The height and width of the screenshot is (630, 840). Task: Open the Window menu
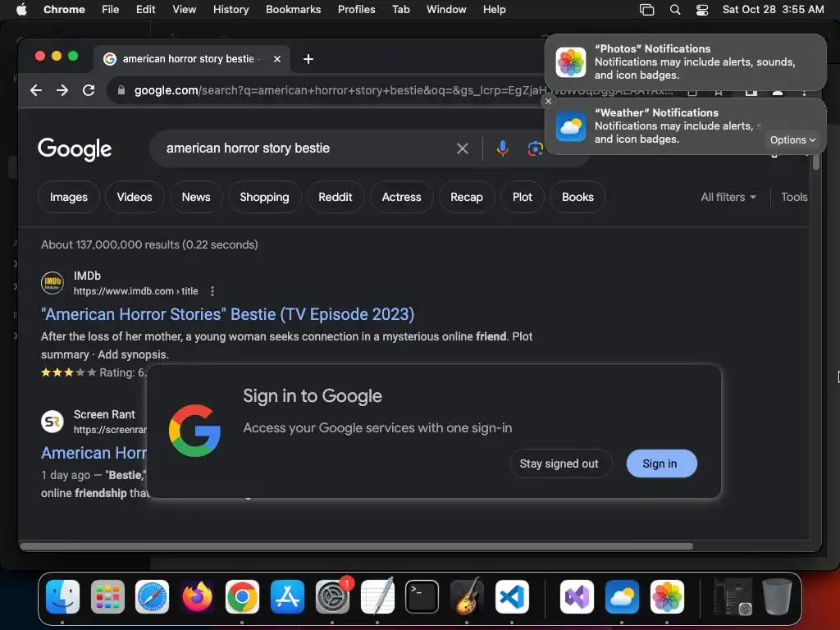coord(446,10)
